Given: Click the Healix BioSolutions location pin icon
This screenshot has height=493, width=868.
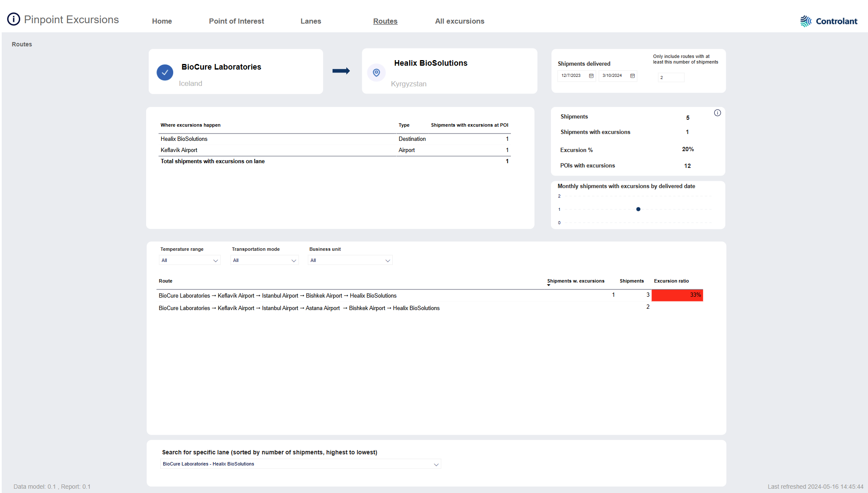Looking at the screenshot, I should pyautogui.click(x=376, y=73).
